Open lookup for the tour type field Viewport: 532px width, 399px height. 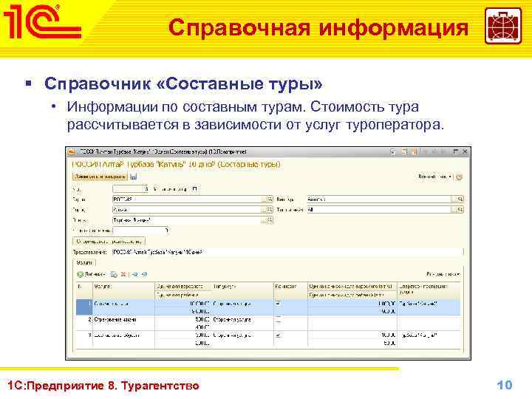(x=460, y=199)
